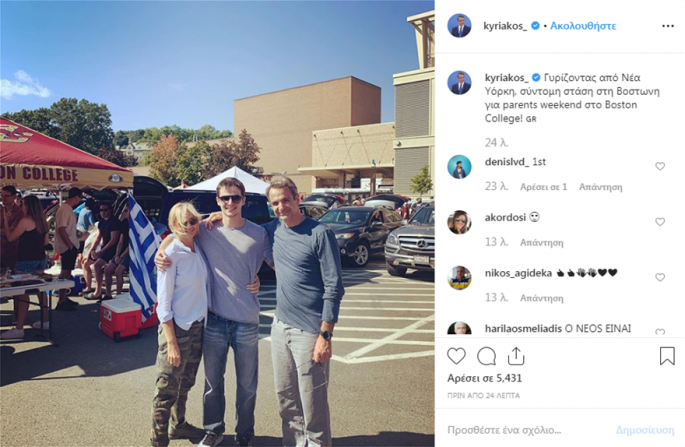The image size is (685, 447).
Task: Open nikos_agideka commenter avatar
Action: (459, 277)
